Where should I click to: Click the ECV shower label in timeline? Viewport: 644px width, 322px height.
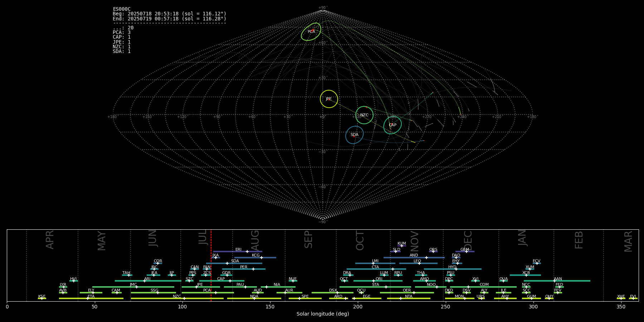pos(536,261)
